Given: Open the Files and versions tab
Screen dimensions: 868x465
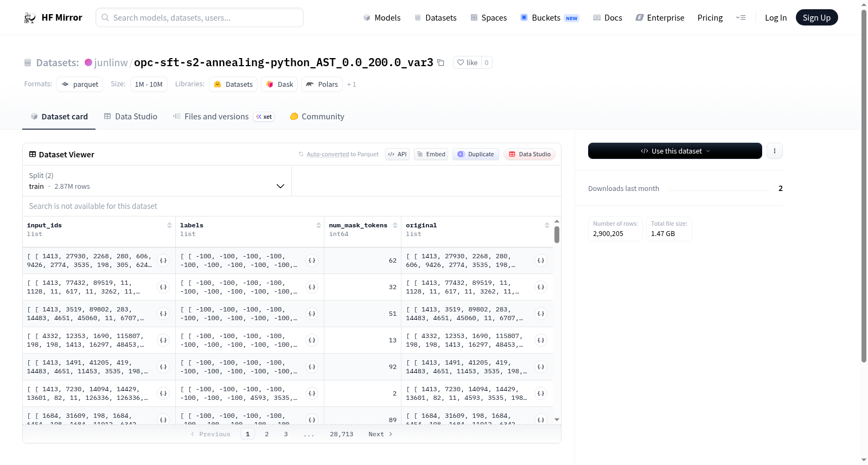Looking at the screenshot, I should [x=224, y=117].
